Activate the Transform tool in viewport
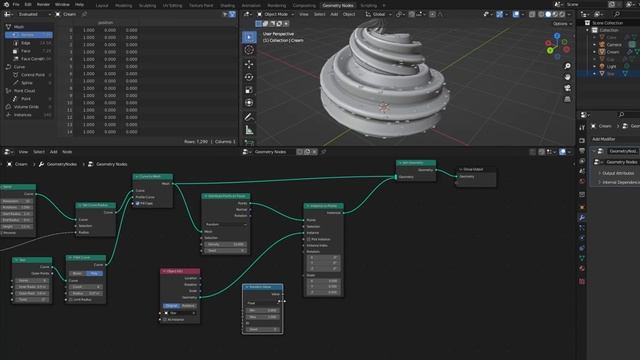 [249, 102]
